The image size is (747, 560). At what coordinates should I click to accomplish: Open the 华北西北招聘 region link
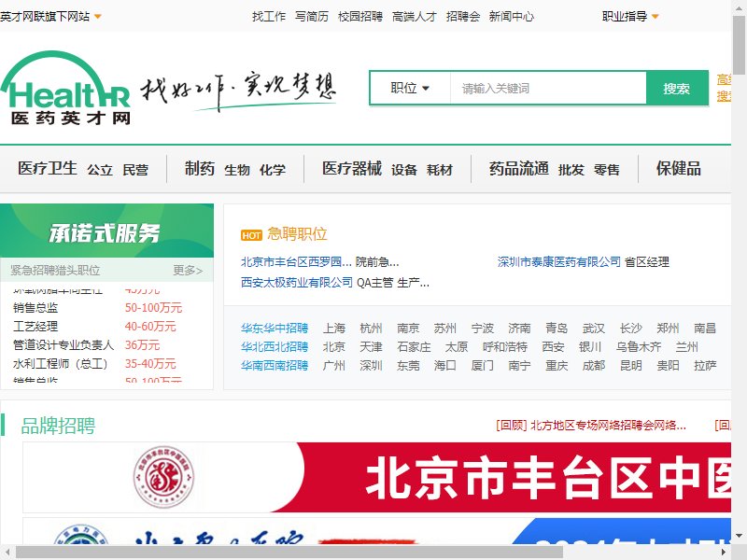(x=275, y=346)
